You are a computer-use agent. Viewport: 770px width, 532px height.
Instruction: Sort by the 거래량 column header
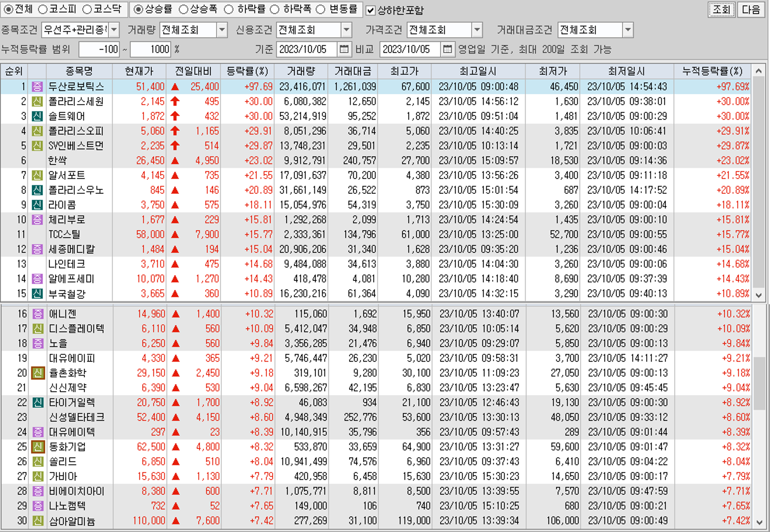pos(301,71)
